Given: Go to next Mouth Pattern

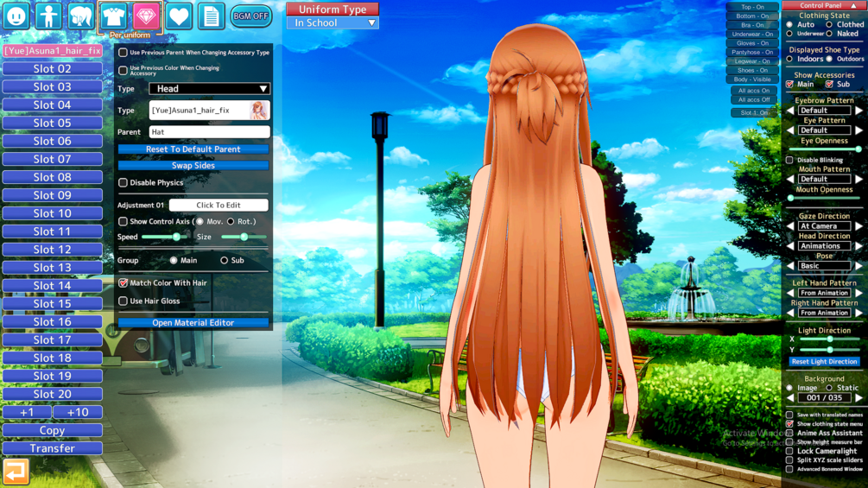Looking at the screenshot, I should 858,180.
